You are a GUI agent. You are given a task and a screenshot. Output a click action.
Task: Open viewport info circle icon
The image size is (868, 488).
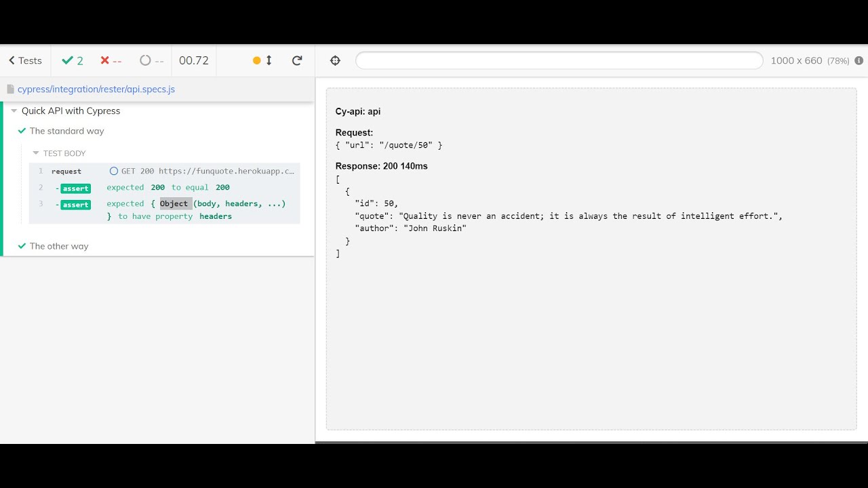click(x=859, y=60)
